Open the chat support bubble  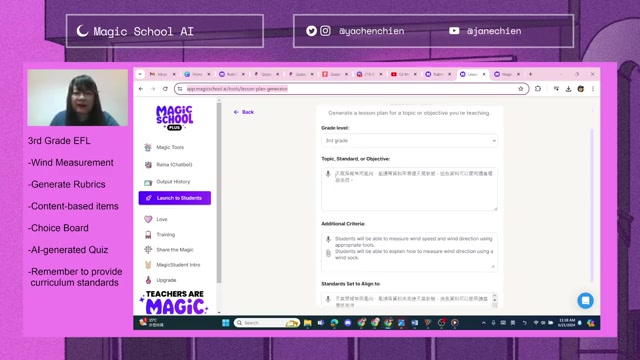[585, 301]
